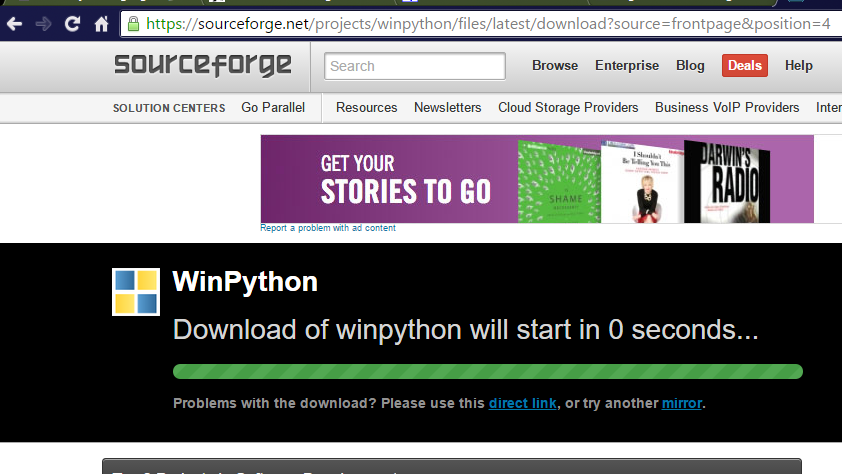Open the Browse menu

(555, 65)
